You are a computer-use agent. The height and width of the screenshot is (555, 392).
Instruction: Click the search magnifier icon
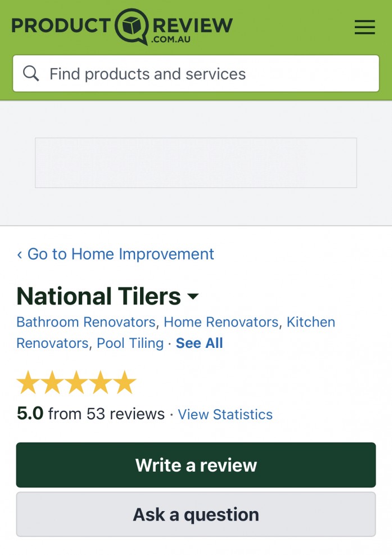click(31, 74)
